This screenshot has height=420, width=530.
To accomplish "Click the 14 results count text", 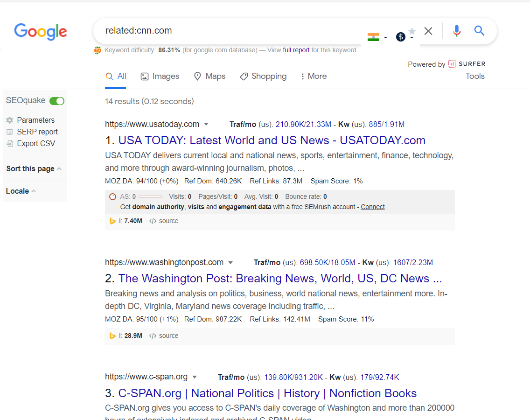I will pos(149,101).
